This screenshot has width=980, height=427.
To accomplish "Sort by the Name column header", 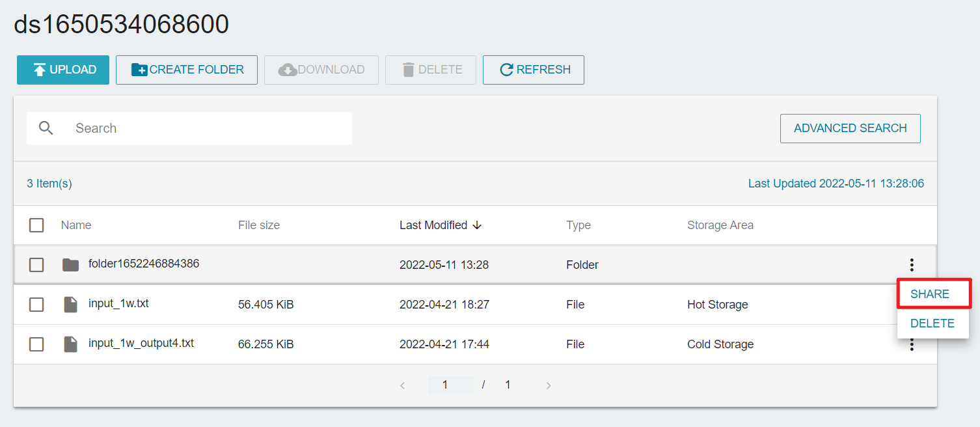I will pos(76,225).
